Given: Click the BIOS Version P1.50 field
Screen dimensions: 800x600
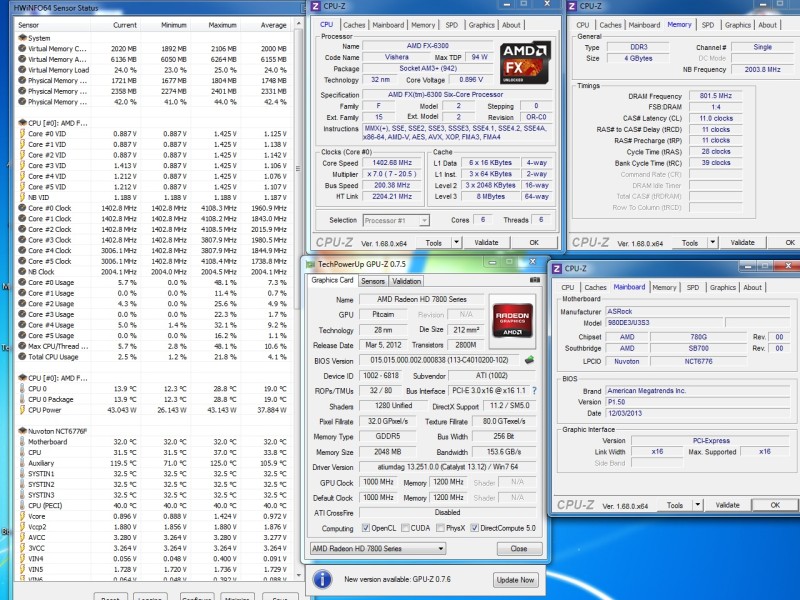Looking at the screenshot, I should tap(697, 402).
